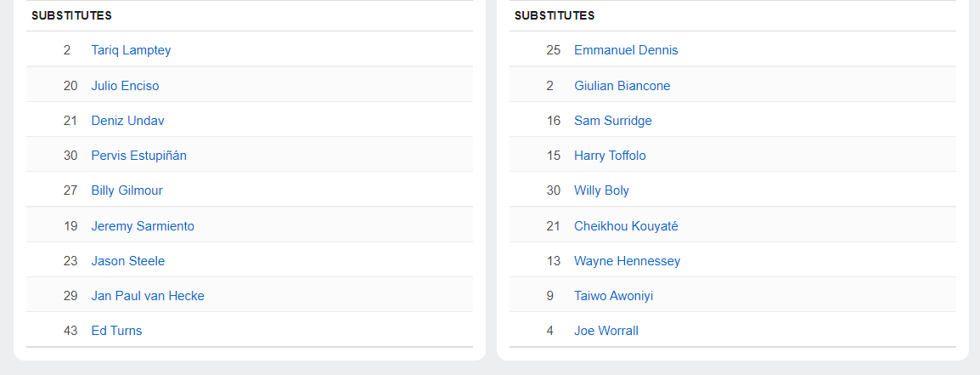Click the Joe Worrall link
Screen dimensions: 980x375
[x=605, y=331]
